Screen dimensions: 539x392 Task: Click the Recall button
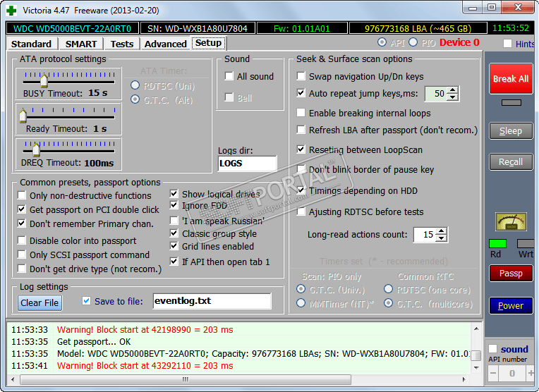pyautogui.click(x=511, y=162)
